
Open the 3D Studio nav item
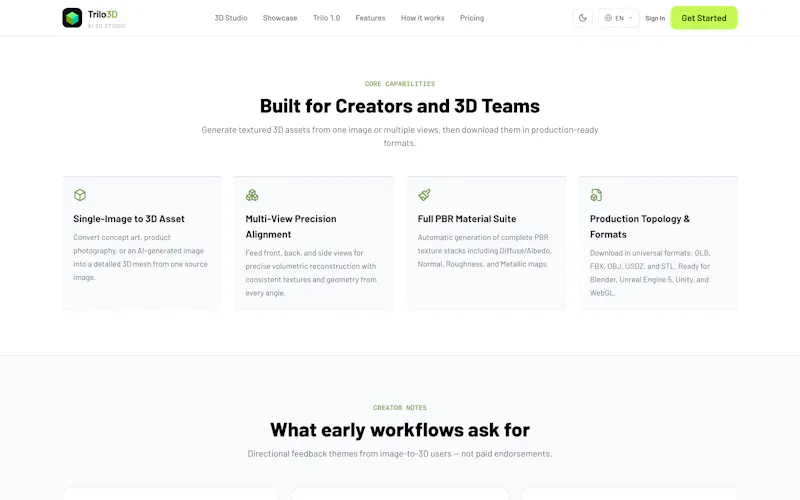pos(231,18)
